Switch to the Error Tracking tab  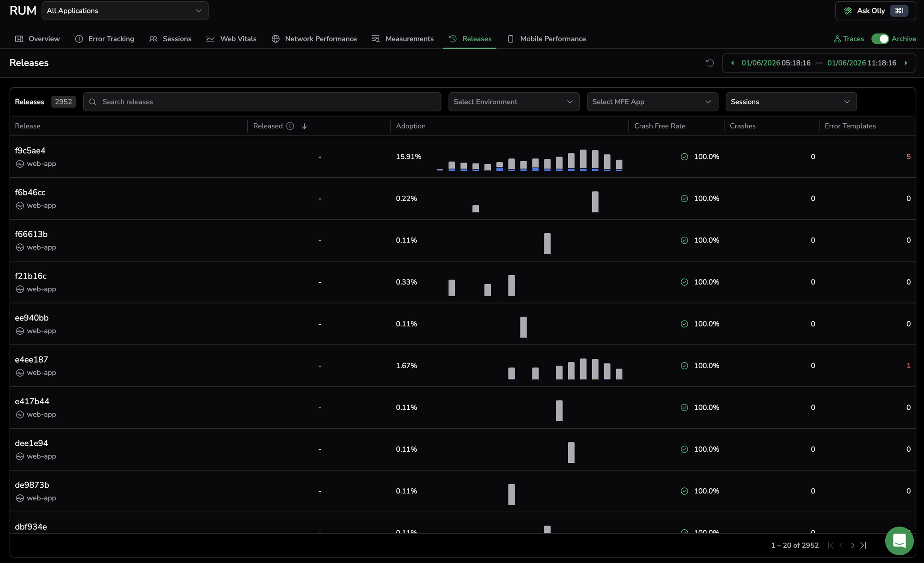click(x=104, y=39)
